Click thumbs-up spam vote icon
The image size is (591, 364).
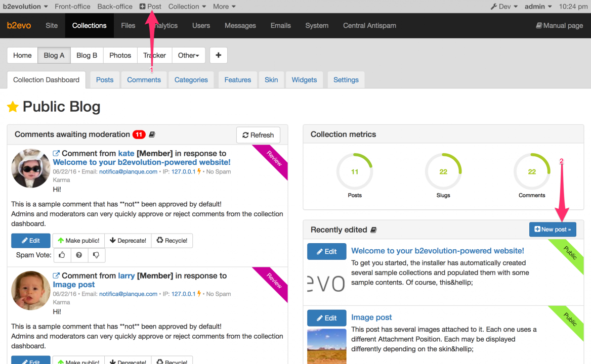[x=62, y=255]
